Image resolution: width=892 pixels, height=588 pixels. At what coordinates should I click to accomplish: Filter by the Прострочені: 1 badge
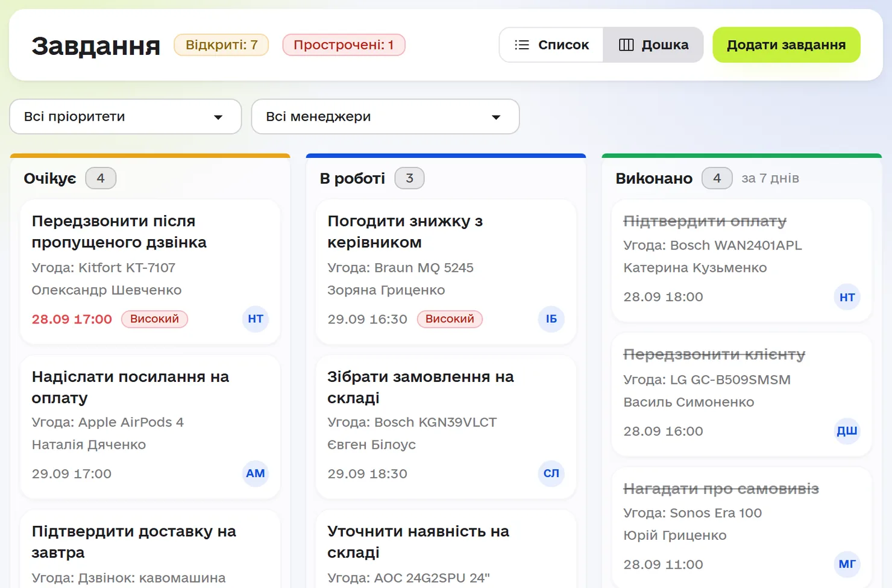(344, 45)
